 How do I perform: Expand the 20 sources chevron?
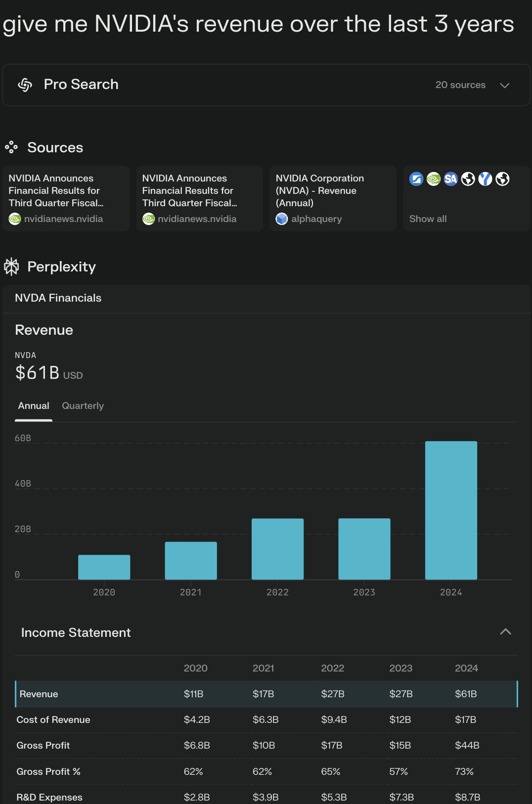(x=504, y=86)
